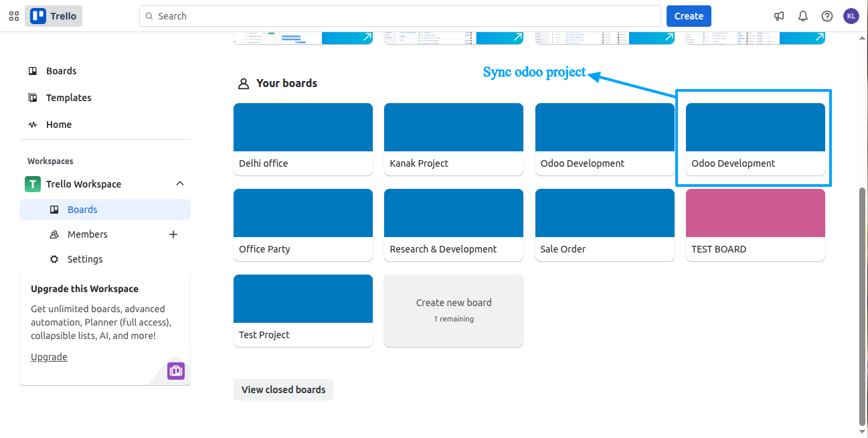868x438 pixels.
Task: Open the KL account avatar menu
Action: pyautogui.click(x=851, y=16)
